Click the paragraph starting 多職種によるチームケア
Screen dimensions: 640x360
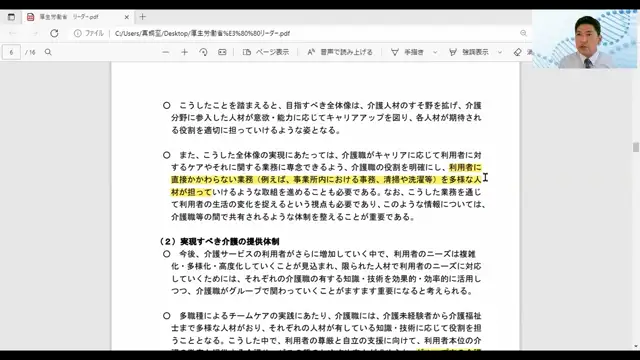point(322,330)
